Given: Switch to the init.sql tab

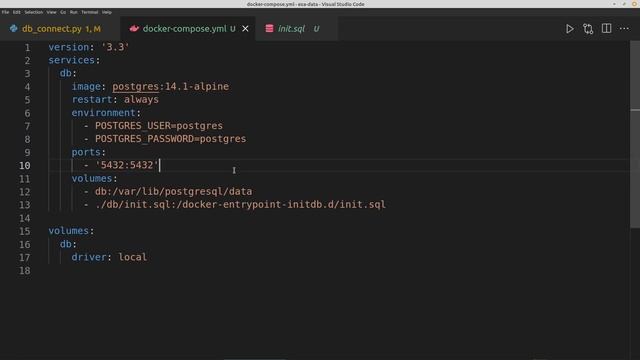Looking at the screenshot, I should [x=296, y=29].
